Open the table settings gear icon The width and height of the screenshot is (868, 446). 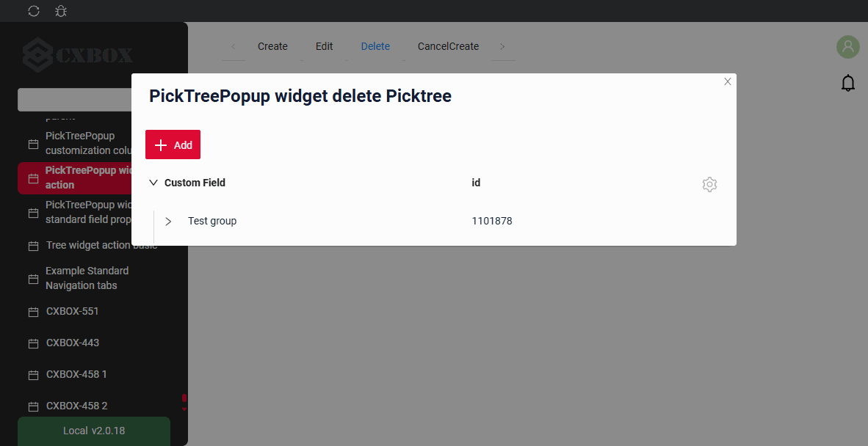point(709,184)
